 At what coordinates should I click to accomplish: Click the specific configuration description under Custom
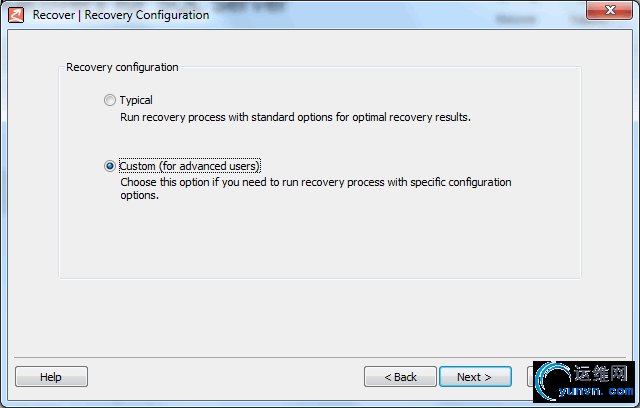[316, 182]
